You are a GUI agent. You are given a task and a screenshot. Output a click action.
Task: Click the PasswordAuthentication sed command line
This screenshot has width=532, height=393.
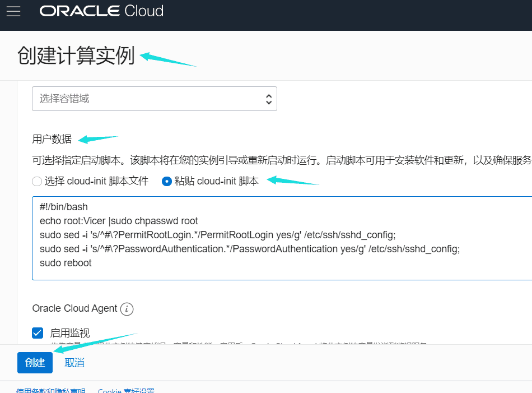[249, 249]
